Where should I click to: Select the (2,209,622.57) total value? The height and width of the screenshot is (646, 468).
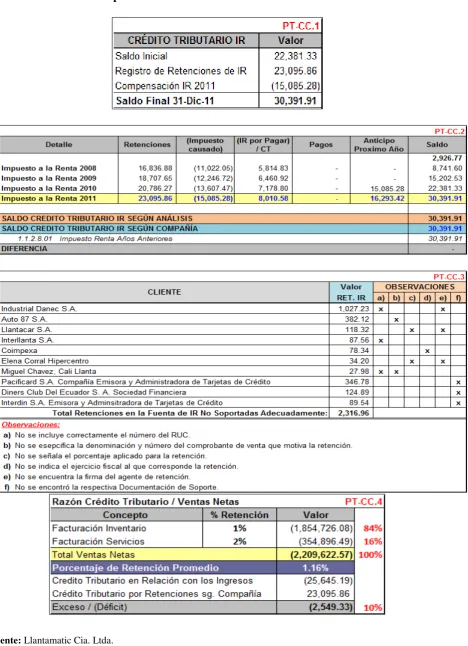tap(321, 555)
